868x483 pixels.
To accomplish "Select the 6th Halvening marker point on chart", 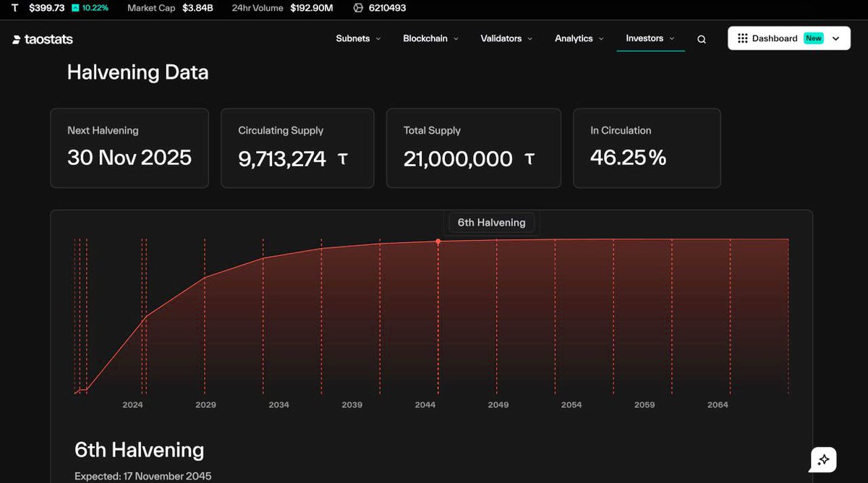I will click(438, 241).
